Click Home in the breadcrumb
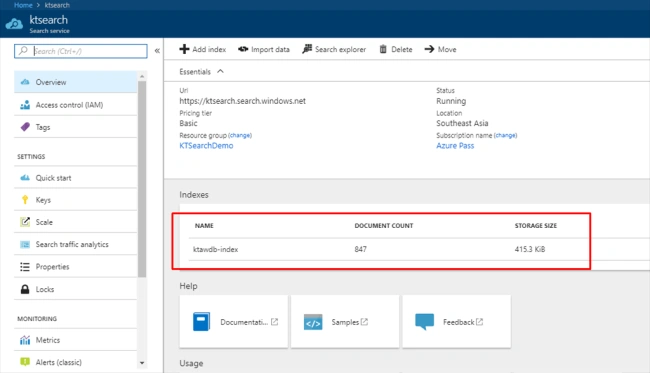650x373 pixels. coord(23,5)
